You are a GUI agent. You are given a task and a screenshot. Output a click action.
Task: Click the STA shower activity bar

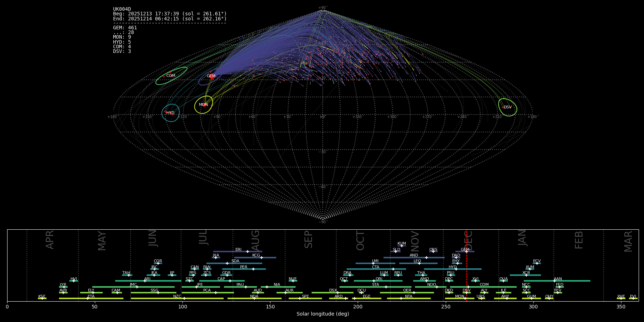coord(375,287)
